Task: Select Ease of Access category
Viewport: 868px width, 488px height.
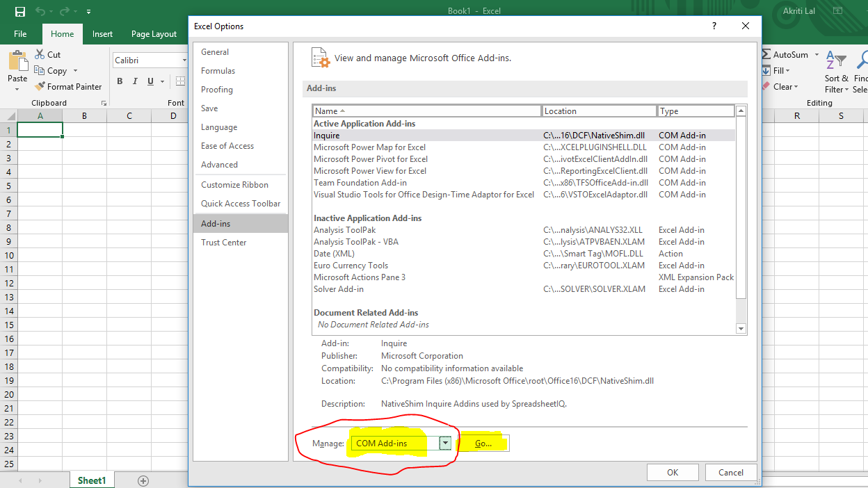Action: pyautogui.click(x=240, y=146)
